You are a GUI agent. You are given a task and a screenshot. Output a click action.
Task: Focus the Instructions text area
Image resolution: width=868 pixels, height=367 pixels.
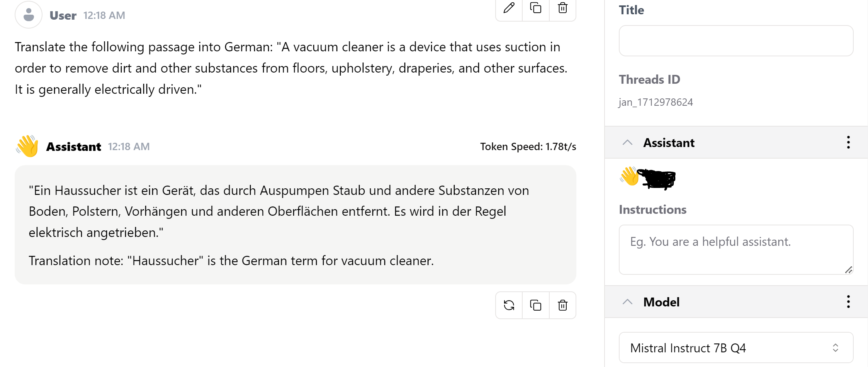736,249
